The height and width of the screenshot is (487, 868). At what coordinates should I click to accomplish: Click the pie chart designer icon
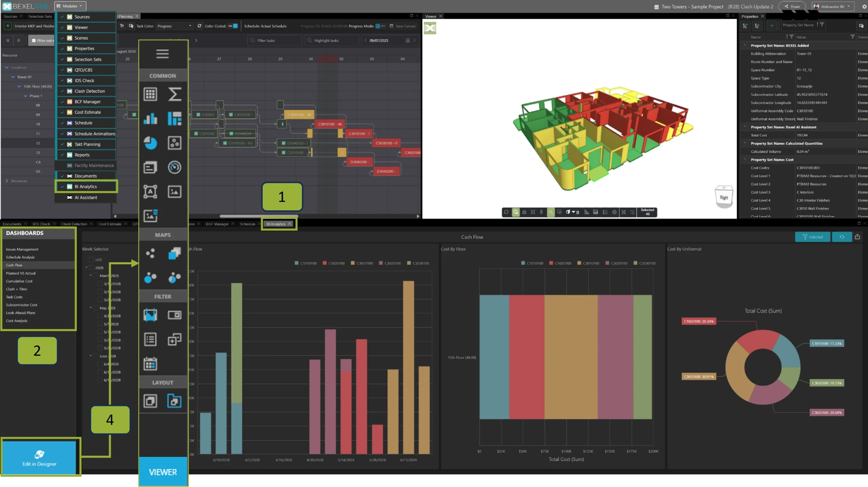(150, 143)
